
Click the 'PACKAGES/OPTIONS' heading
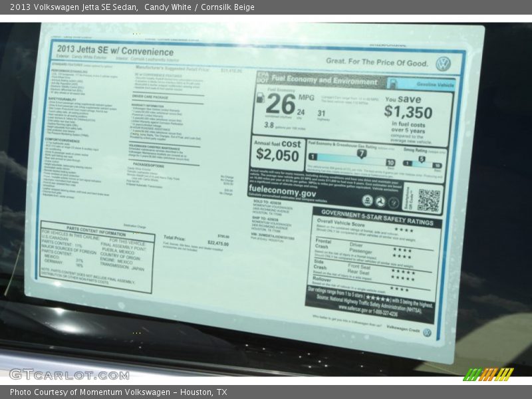pyautogui.click(x=148, y=166)
